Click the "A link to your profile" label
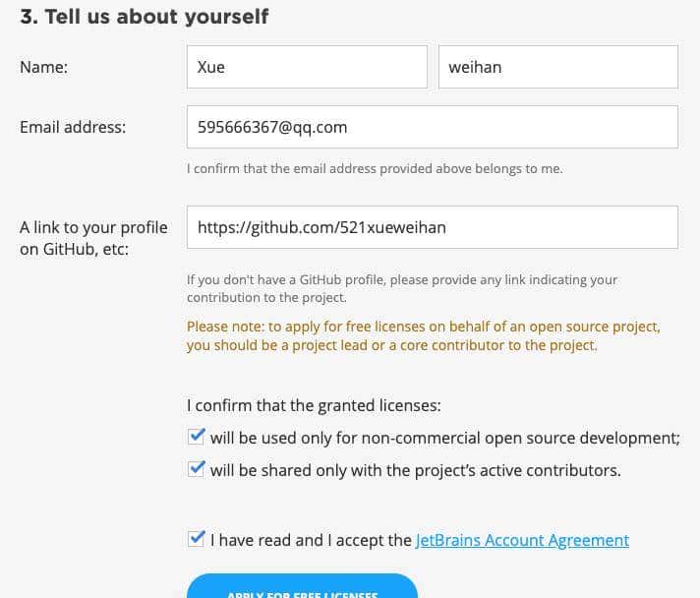This screenshot has height=598, width=700. [93, 227]
